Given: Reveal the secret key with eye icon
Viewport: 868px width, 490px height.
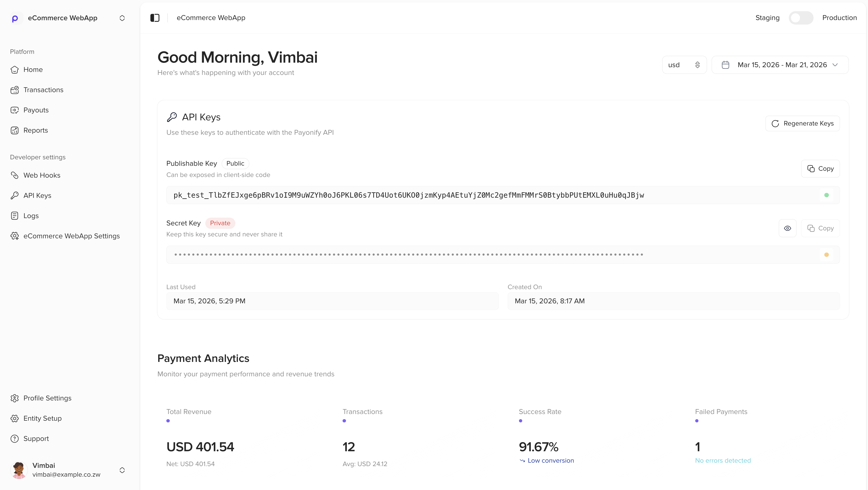Looking at the screenshot, I should (x=788, y=228).
